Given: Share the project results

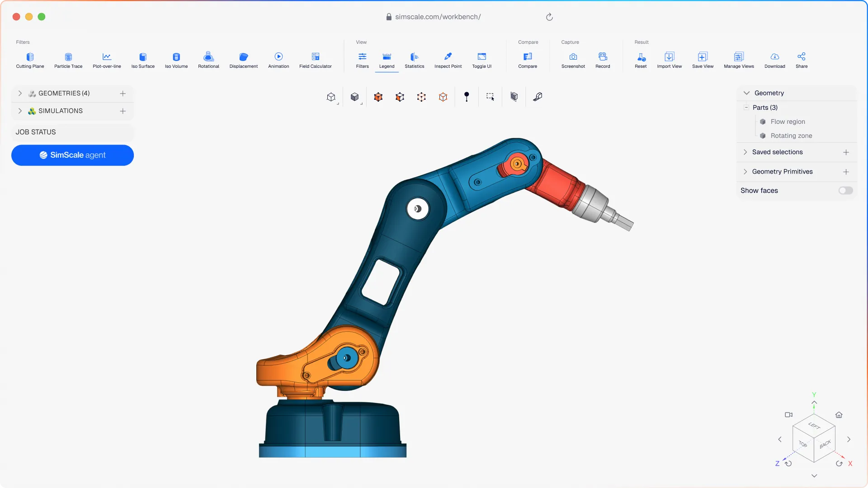Looking at the screenshot, I should tap(802, 60).
